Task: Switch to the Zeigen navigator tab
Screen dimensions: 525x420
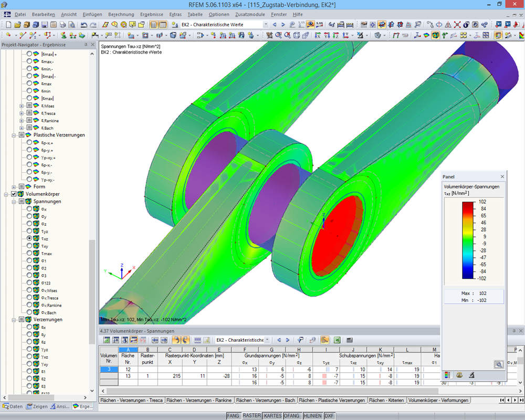Action: (37, 406)
